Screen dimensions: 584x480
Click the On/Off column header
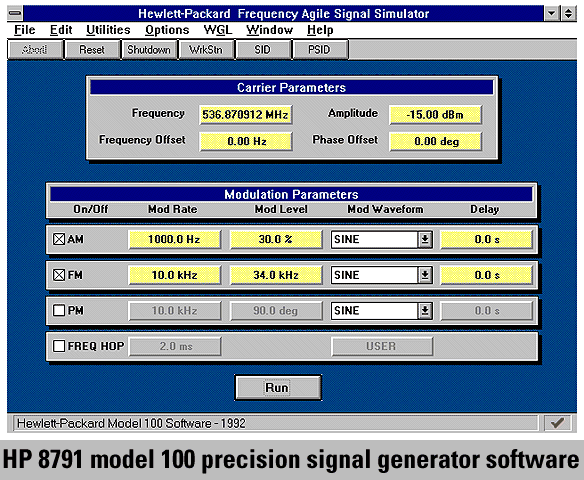(91, 209)
